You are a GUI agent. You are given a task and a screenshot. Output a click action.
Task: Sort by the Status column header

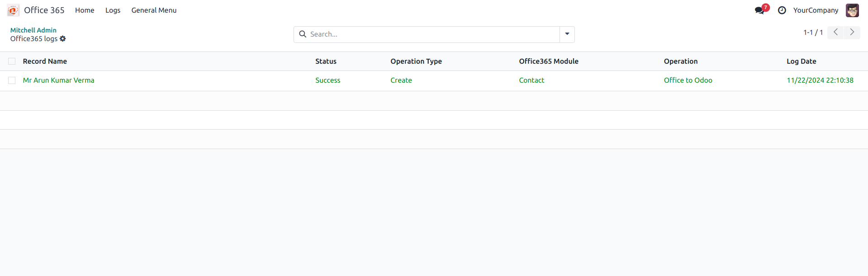[x=326, y=61]
